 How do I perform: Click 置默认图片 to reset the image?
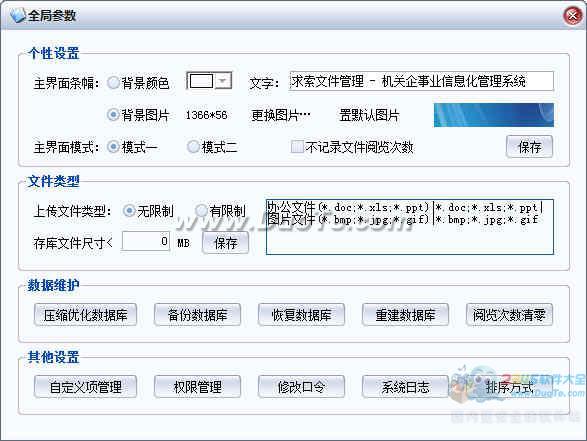(369, 115)
